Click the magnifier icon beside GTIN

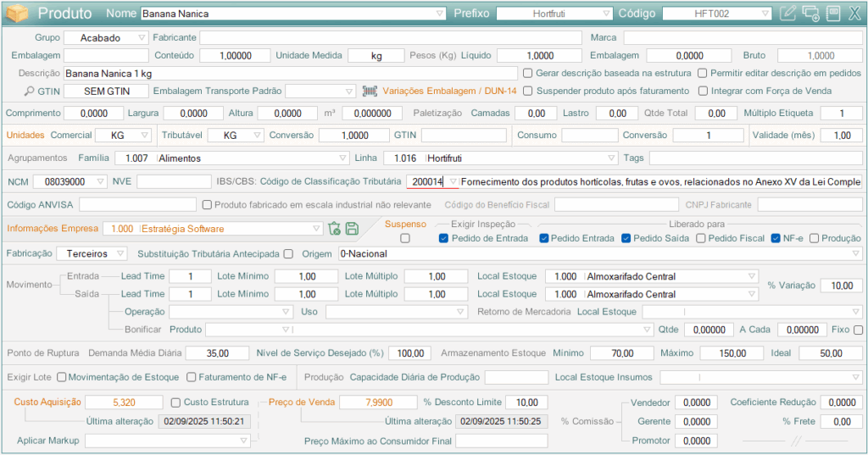click(x=29, y=92)
